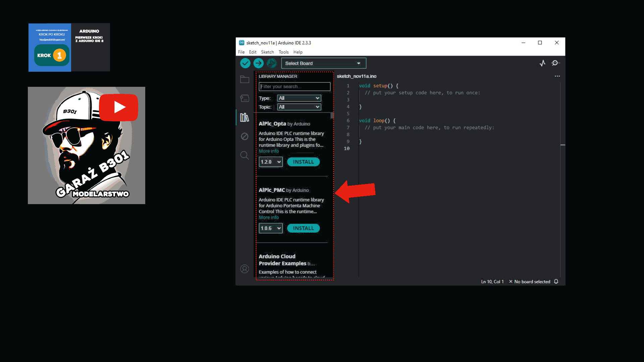This screenshot has height=362, width=644.
Task: Install the AlPlc_PMC library
Action: point(303,228)
